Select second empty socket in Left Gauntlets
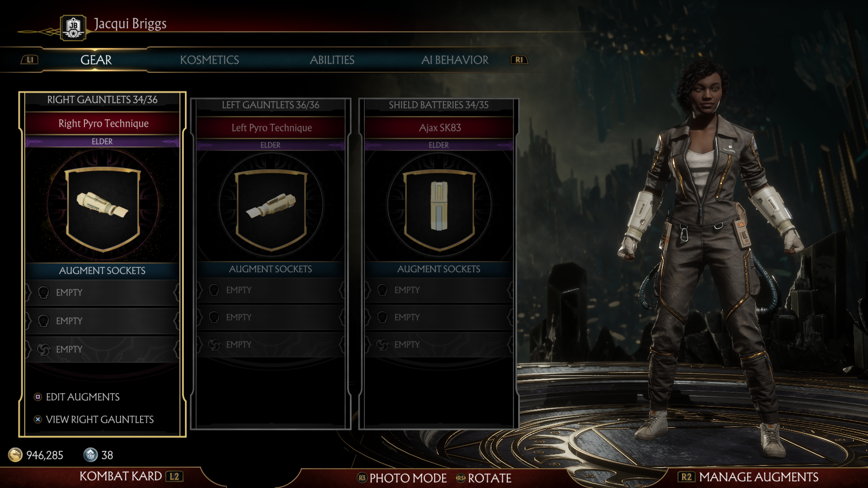This screenshot has height=488, width=868. pyautogui.click(x=270, y=318)
